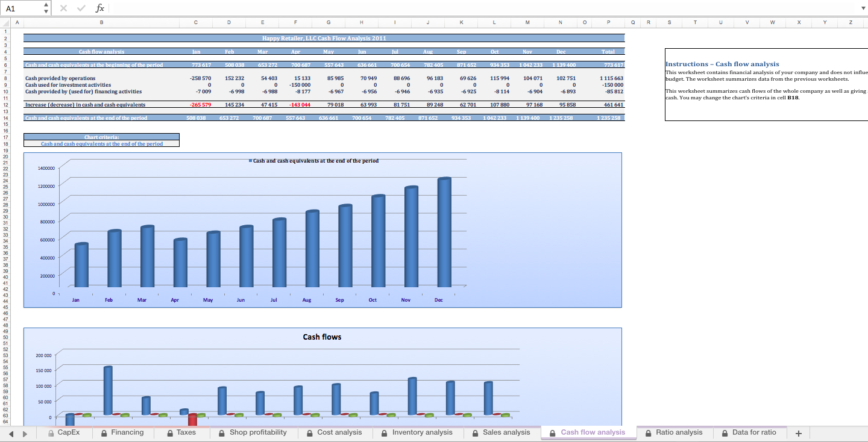Click the chart criteria link in B18
The height and width of the screenshot is (442, 868).
101,143
